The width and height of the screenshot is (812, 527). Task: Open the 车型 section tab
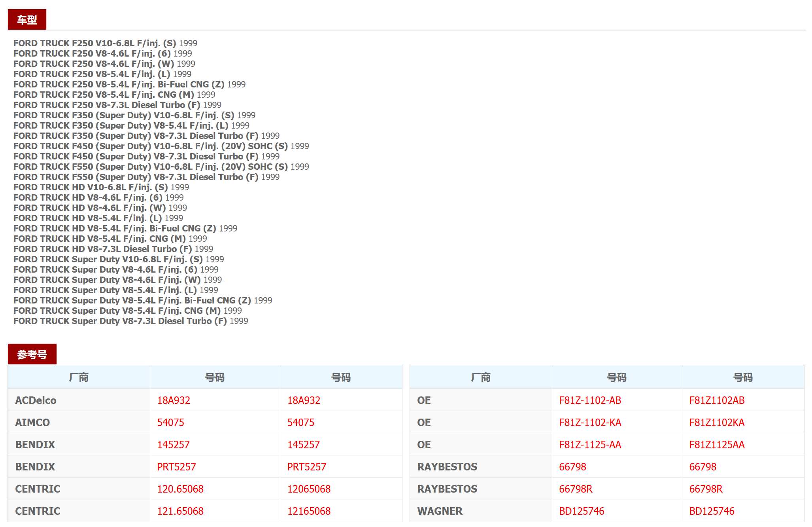click(x=27, y=19)
